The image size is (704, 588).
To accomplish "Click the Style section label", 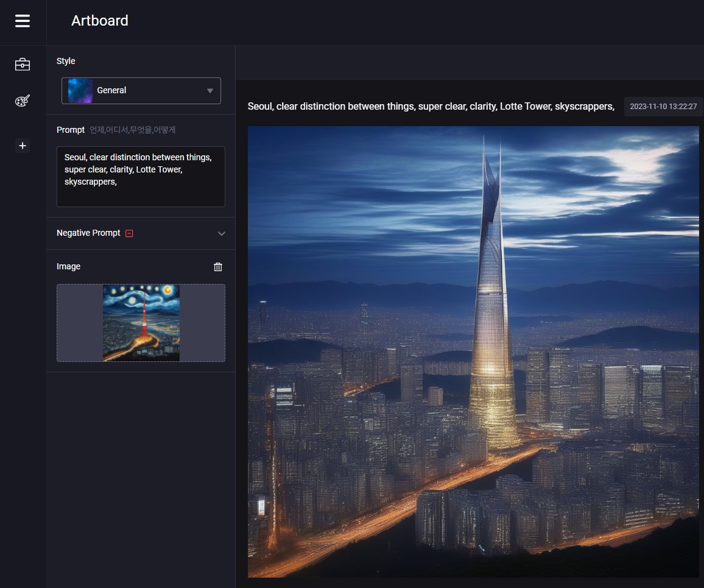I will click(66, 61).
